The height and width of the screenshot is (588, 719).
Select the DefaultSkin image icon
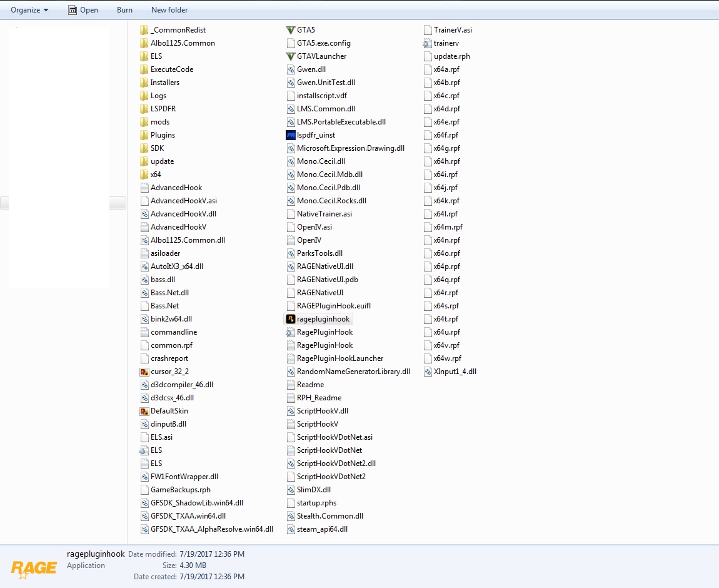tap(144, 411)
